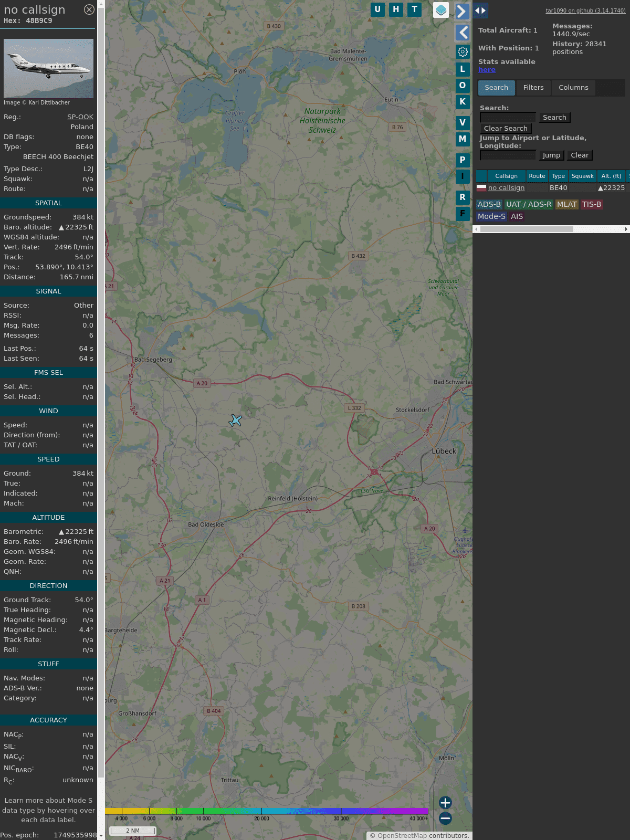Click the right arrow of table scrollbar
The image size is (630, 840).
click(626, 229)
